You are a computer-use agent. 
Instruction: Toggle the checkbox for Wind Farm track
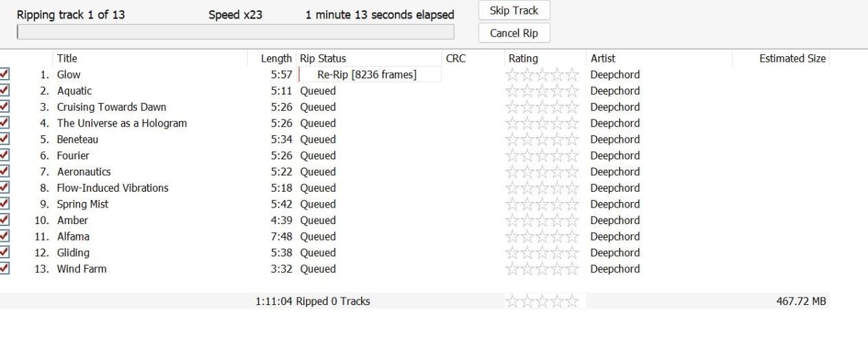(6, 269)
